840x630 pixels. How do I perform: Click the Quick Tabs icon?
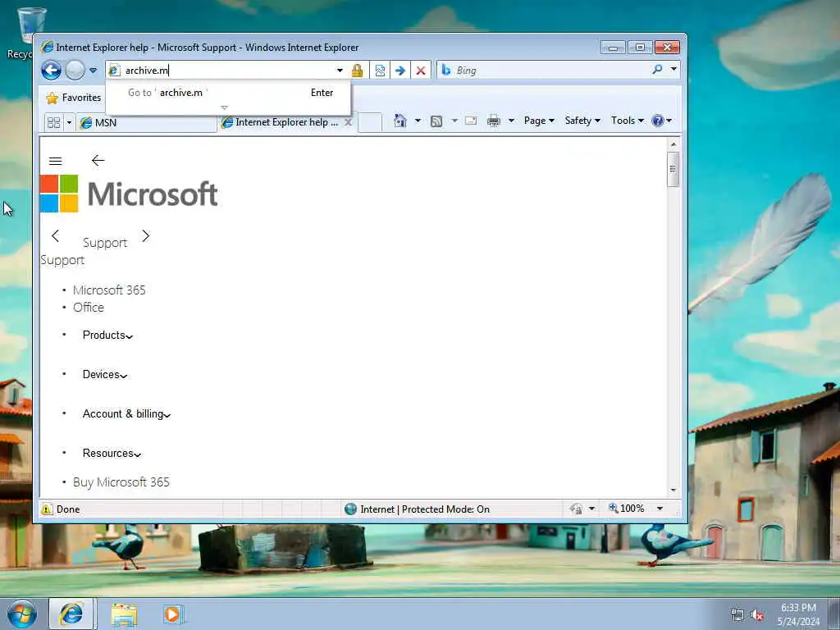pyautogui.click(x=54, y=123)
